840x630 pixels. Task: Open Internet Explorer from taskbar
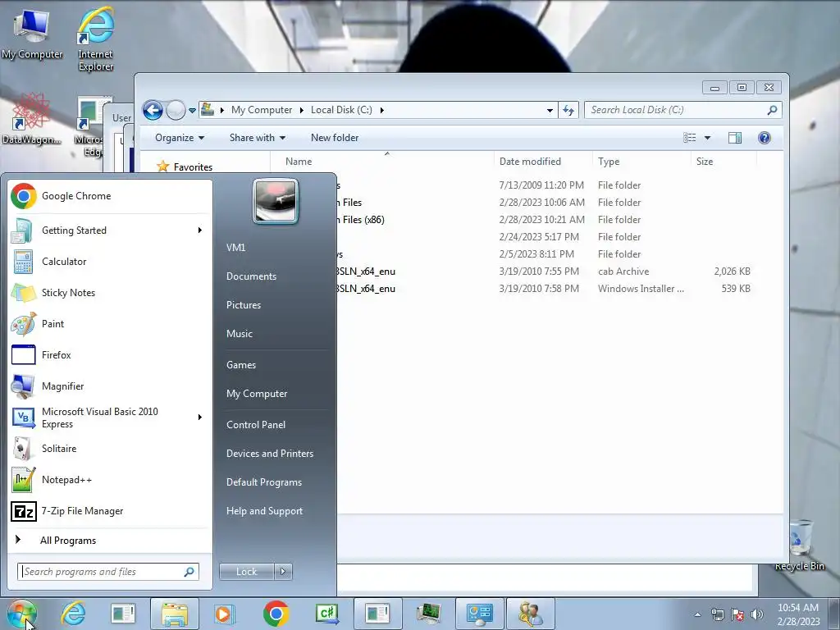point(73,614)
